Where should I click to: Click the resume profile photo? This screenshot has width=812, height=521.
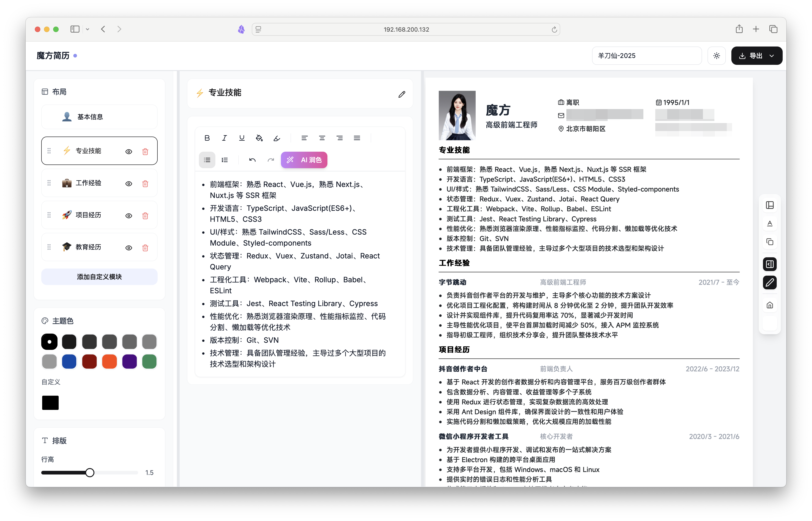point(457,115)
